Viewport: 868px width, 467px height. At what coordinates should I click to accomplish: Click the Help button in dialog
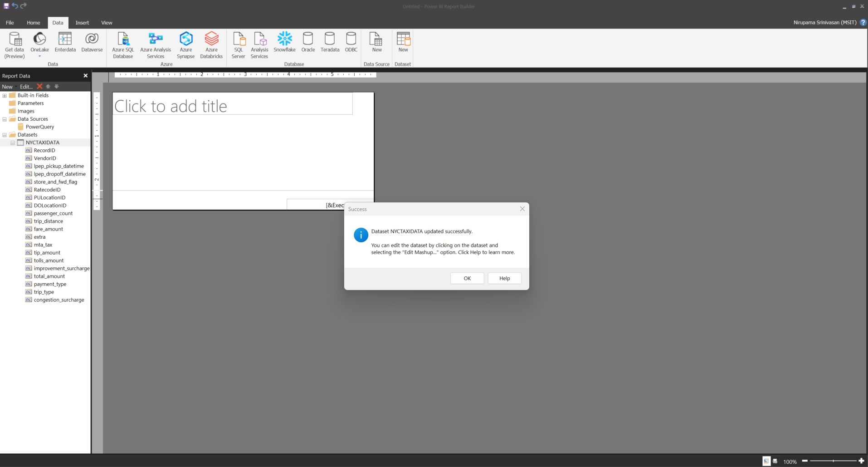(x=504, y=278)
